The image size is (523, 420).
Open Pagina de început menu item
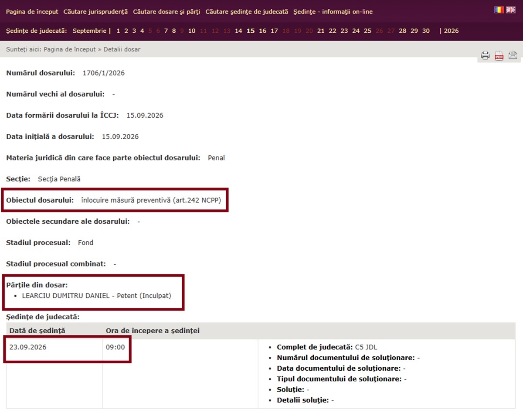32,12
